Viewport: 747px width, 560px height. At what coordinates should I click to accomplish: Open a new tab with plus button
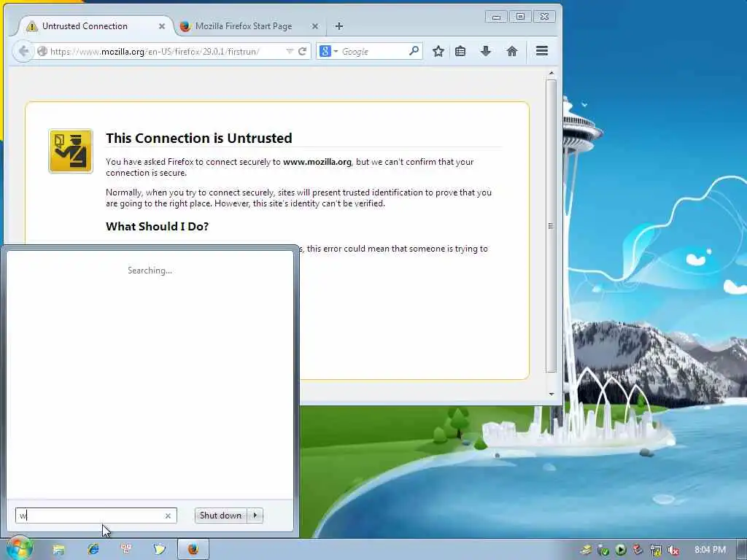click(338, 26)
